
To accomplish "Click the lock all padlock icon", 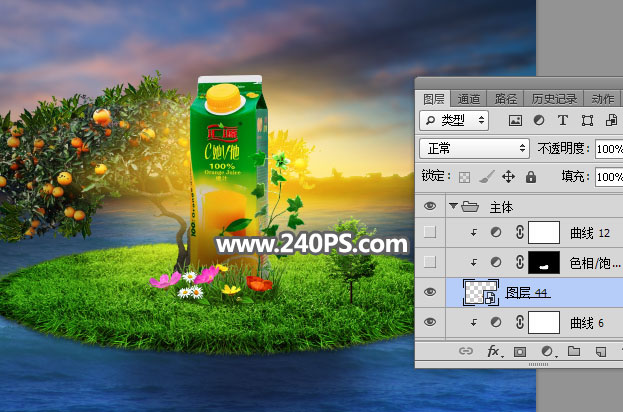I will [529, 176].
